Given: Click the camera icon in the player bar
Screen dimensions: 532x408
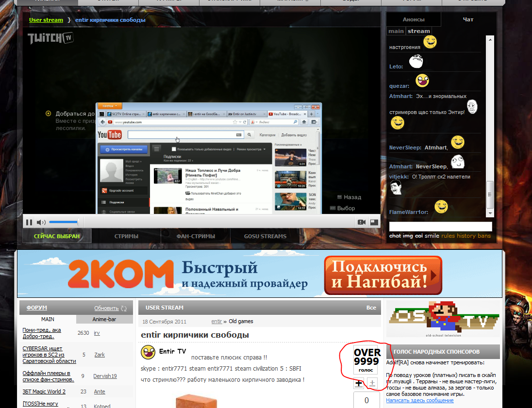Looking at the screenshot, I should tap(362, 222).
